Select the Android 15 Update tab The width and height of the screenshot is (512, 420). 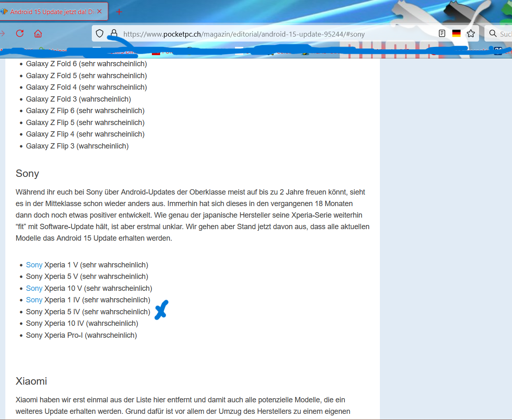point(49,12)
